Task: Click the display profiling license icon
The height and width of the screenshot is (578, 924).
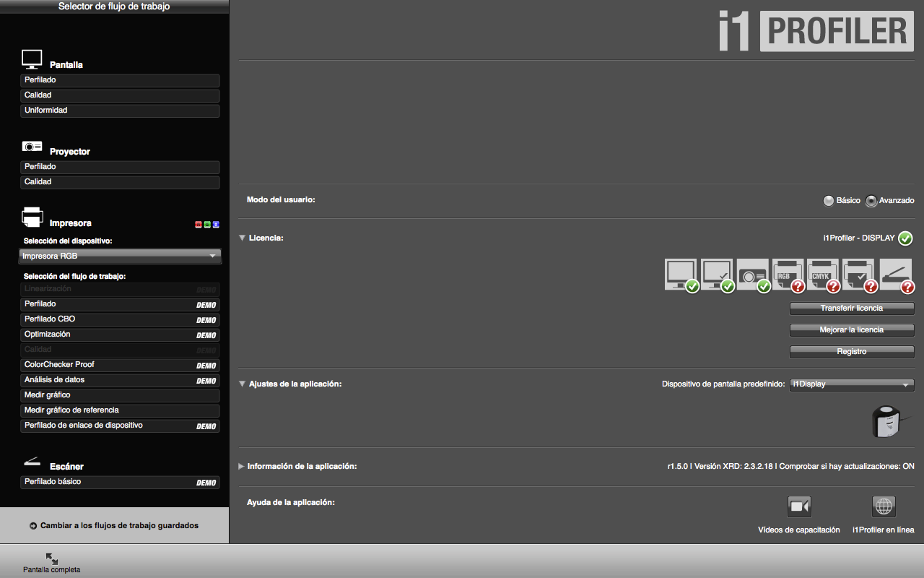Action: tap(681, 275)
